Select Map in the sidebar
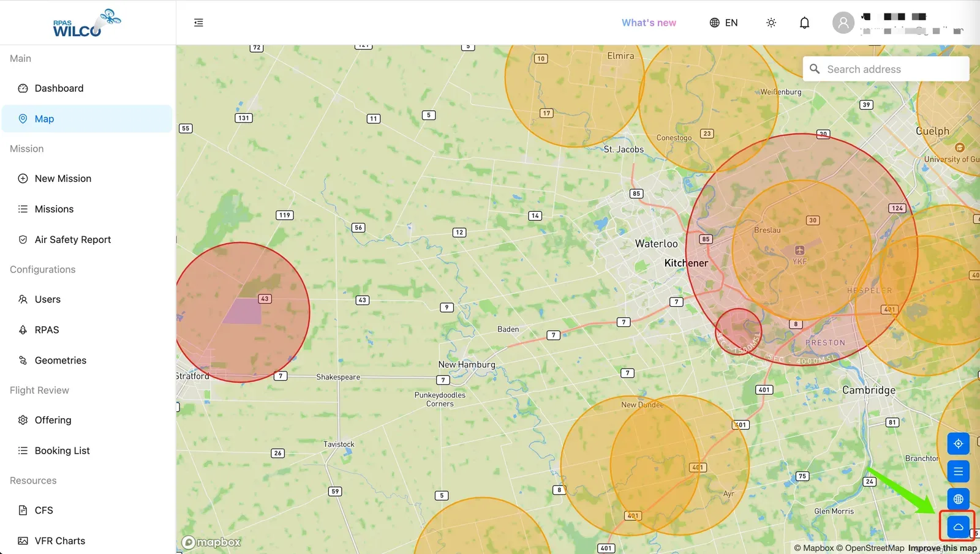980x554 pixels. pos(87,119)
